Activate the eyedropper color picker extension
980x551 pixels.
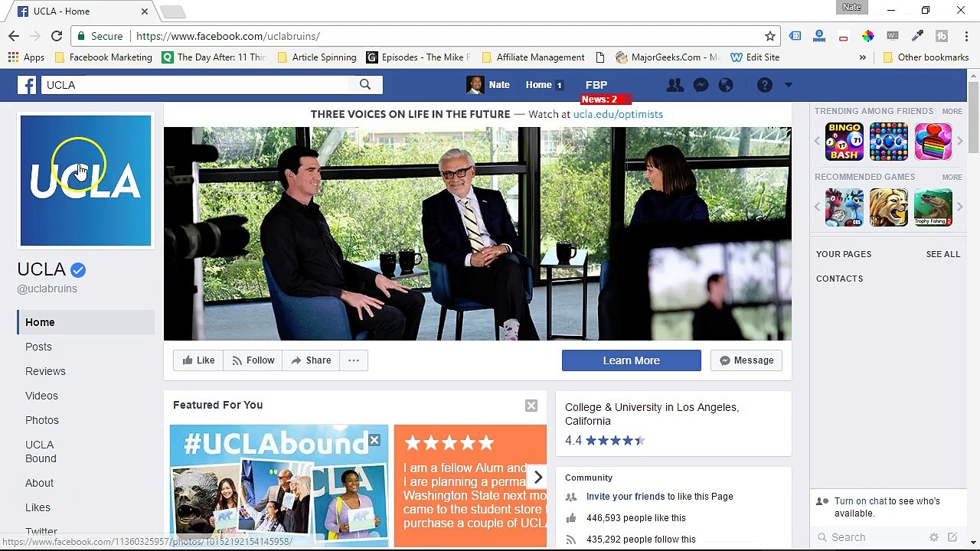click(x=917, y=36)
